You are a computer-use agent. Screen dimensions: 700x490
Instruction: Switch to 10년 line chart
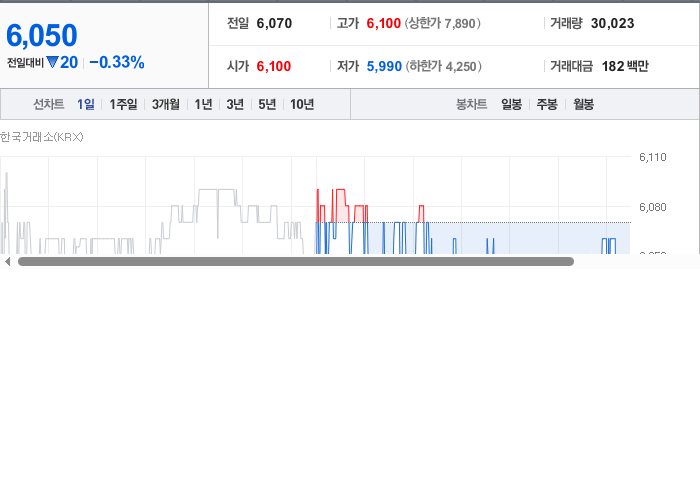[x=302, y=104]
